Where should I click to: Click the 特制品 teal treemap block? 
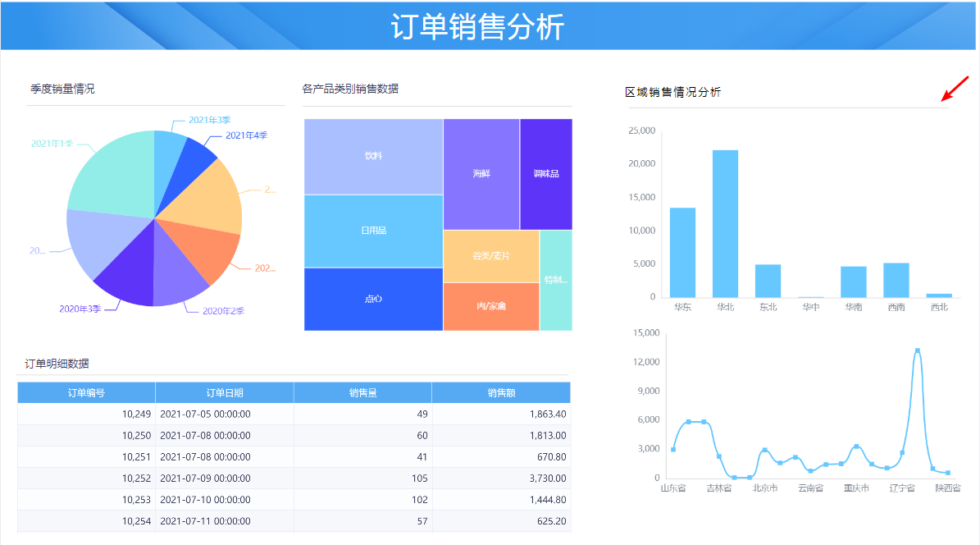click(x=556, y=281)
